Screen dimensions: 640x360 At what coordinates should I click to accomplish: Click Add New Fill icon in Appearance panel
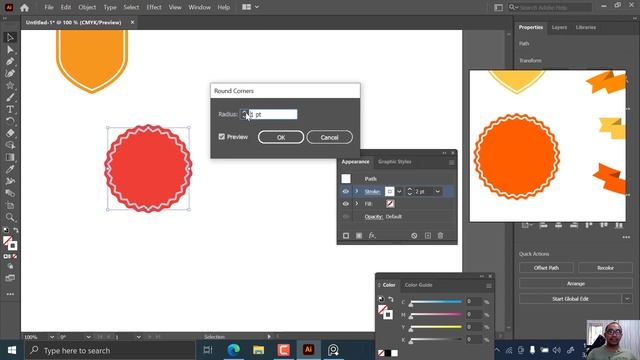tap(359, 236)
